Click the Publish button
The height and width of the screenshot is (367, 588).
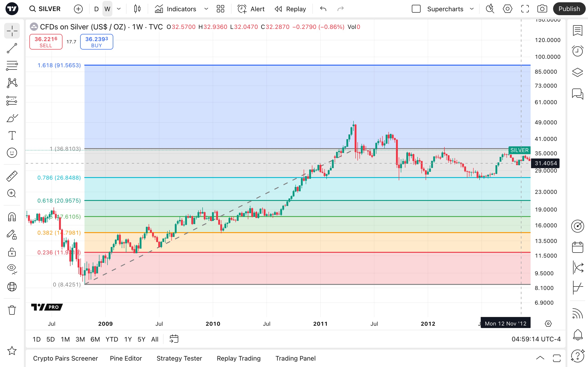pyautogui.click(x=569, y=9)
